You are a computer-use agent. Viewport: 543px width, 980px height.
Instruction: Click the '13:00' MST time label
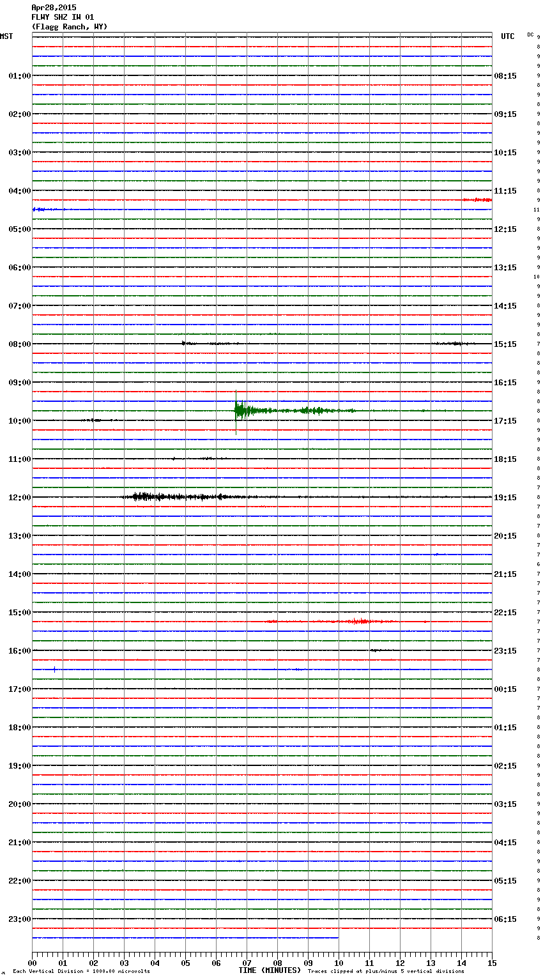click(x=20, y=536)
